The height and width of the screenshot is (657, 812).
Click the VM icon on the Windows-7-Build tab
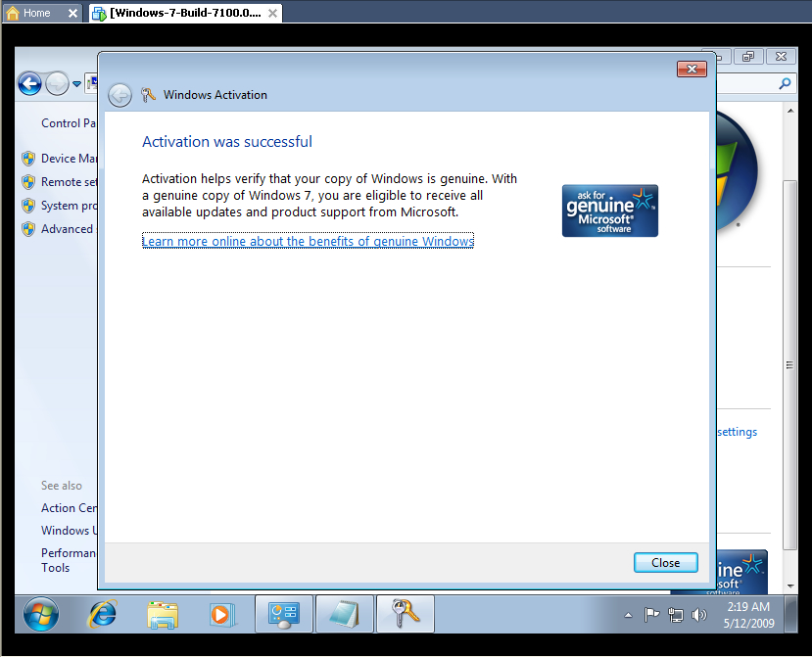[99, 14]
